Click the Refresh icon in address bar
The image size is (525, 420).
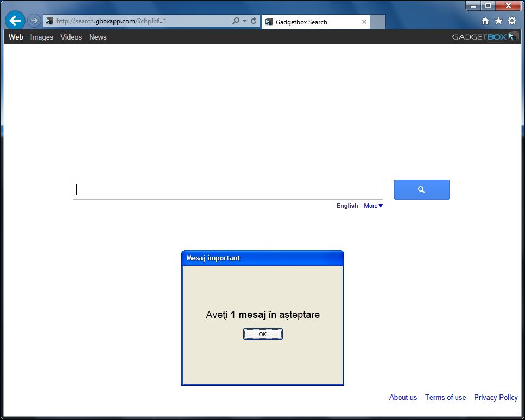click(x=254, y=21)
